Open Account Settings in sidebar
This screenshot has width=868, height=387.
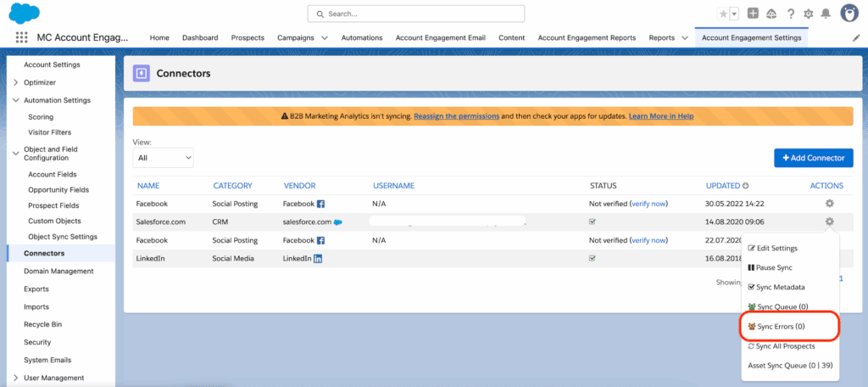[x=52, y=64]
